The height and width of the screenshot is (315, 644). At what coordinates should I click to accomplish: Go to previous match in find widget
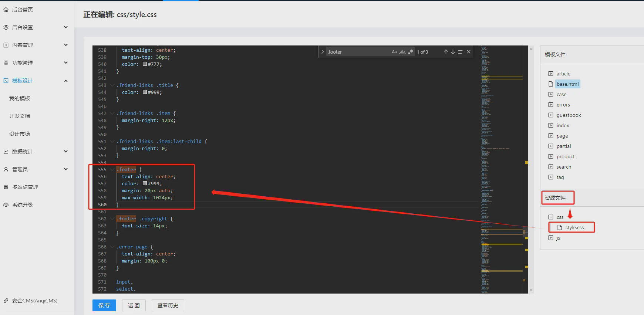pos(446,52)
